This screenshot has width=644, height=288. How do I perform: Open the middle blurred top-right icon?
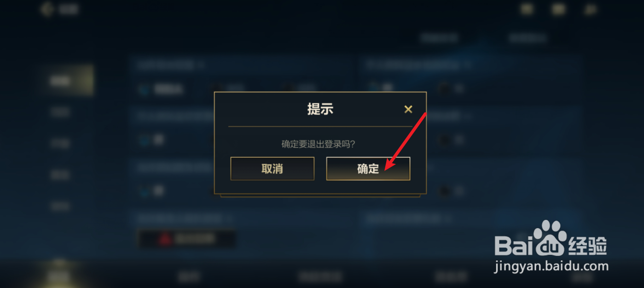(559, 9)
